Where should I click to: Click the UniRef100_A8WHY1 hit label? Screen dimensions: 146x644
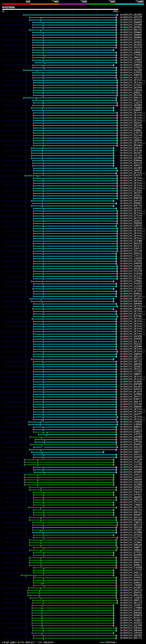tap(131, 374)
